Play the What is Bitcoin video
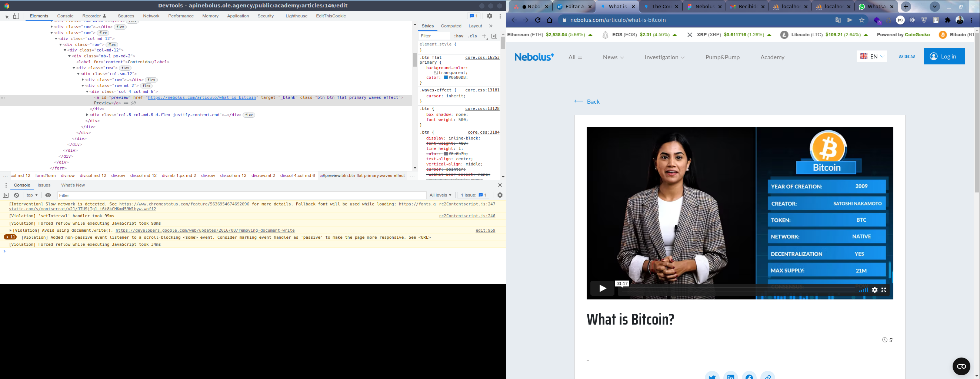The height and width of the screenshot is (379, 980). click(x=602, y=289)
